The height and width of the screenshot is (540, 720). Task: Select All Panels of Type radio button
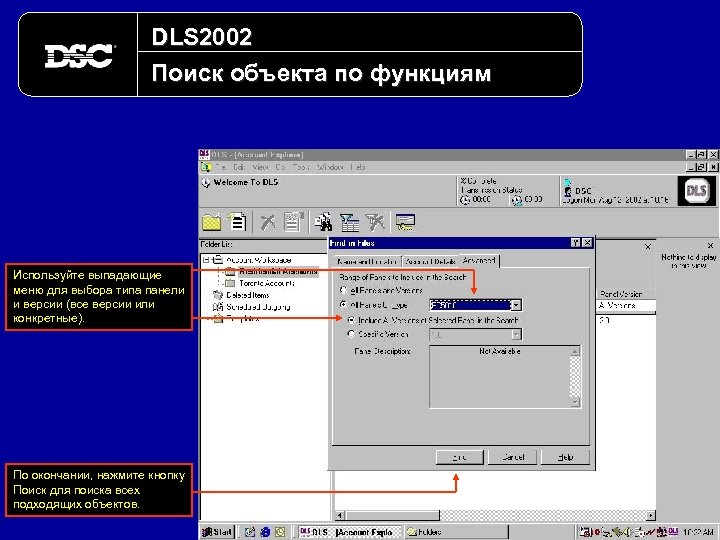(343, 304)
